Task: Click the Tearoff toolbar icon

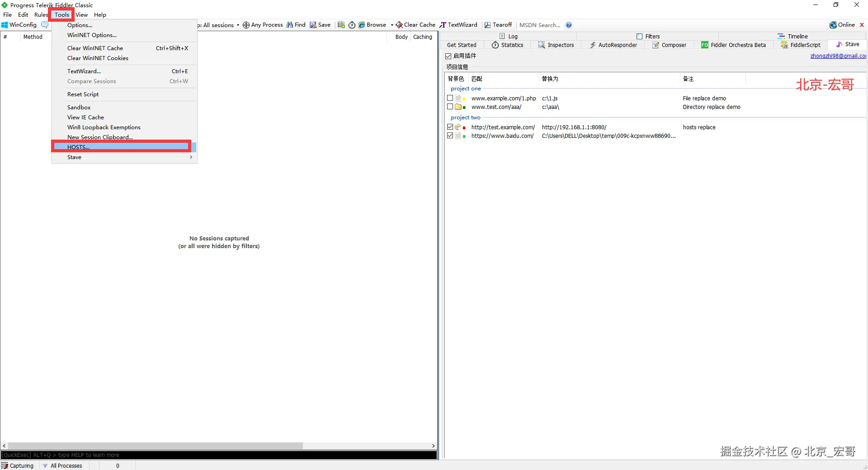Action: [x=488, y=25]
